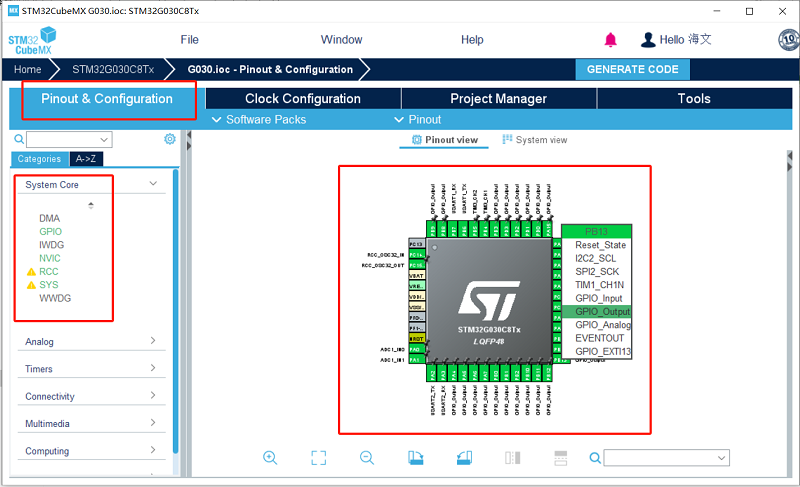Click the red notification bell icon

(611, 40)
